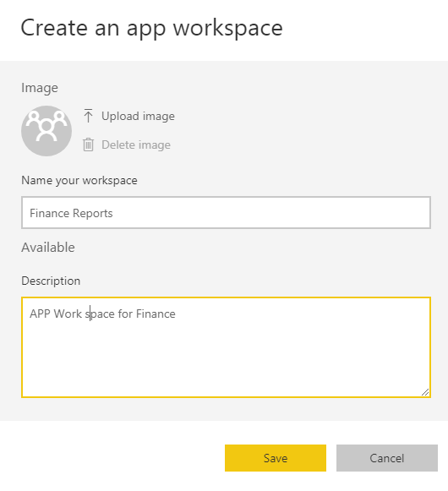Click into the Description text area
Screen dimensions: 448x491
[227, 347]
